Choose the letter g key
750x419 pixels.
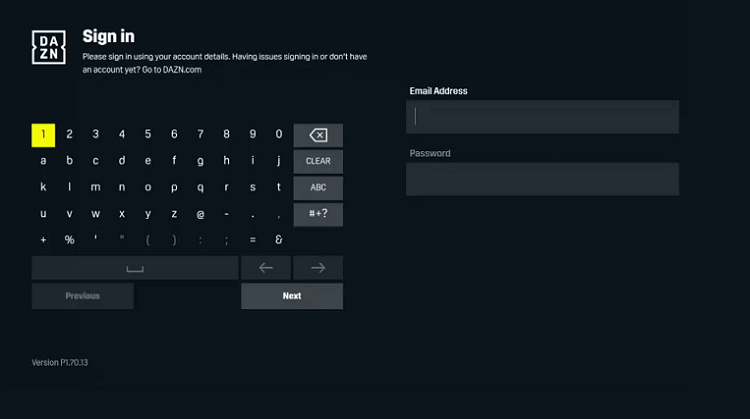click(200, 161)
